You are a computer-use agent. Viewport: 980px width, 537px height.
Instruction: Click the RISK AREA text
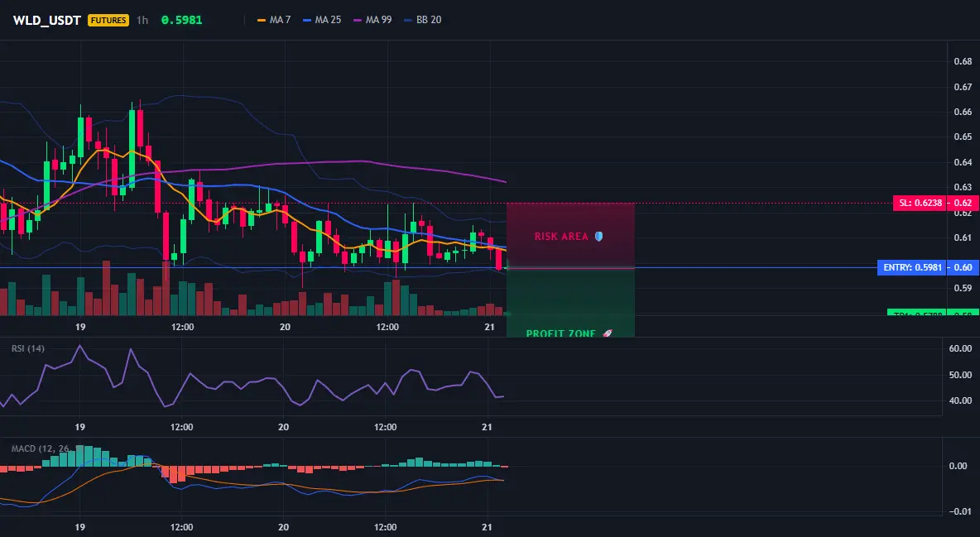click(561, 237)
